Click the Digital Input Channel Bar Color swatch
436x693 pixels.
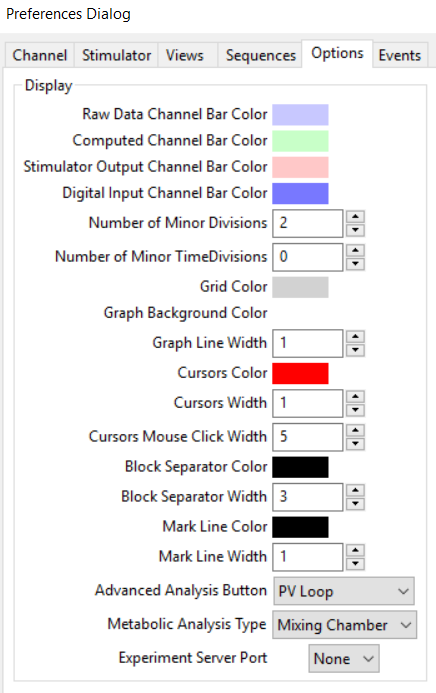300,193
